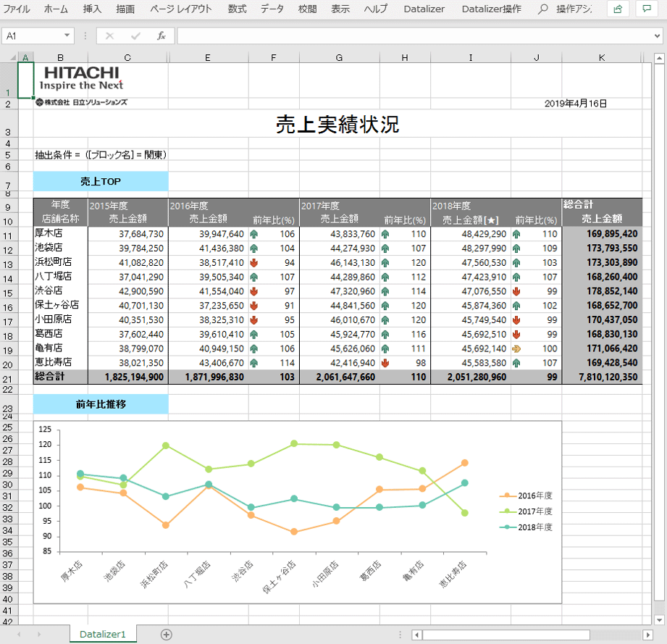Viewport: 667px width, 644px height.
Task: Click the Insert Function fx icon
Action: pos(161,35)
